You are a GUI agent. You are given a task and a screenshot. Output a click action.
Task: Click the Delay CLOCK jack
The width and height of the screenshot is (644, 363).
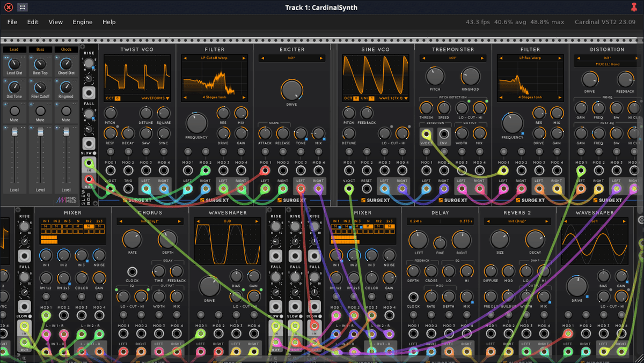coord(413,297)
